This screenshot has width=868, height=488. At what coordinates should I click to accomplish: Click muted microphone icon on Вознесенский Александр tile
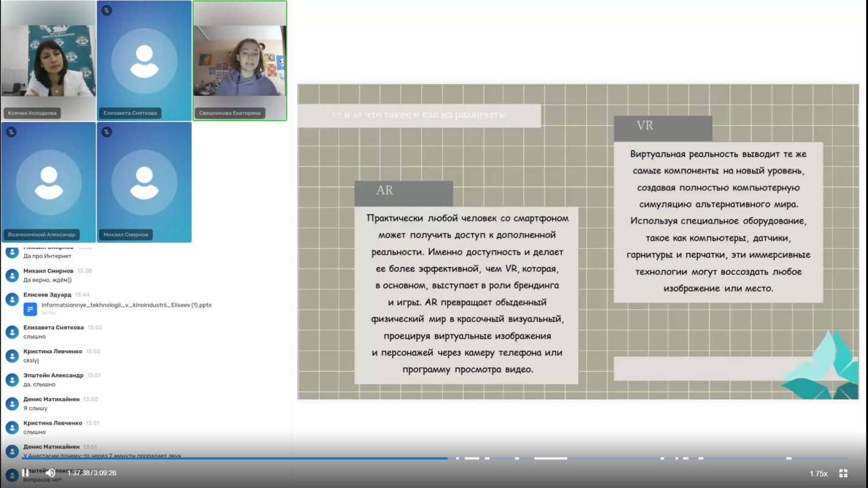coord(12,132)
